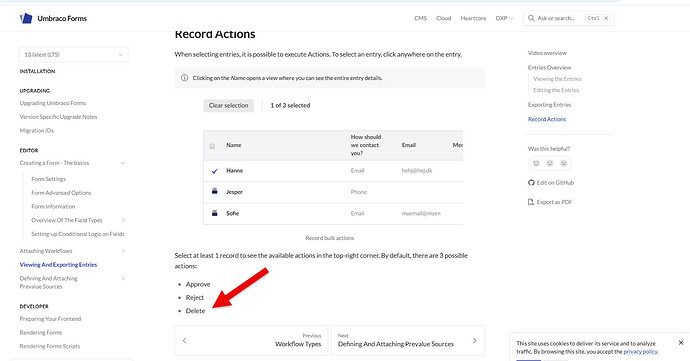Click the name Jesper in the table

pyautogui.click(x=234, y=192)
